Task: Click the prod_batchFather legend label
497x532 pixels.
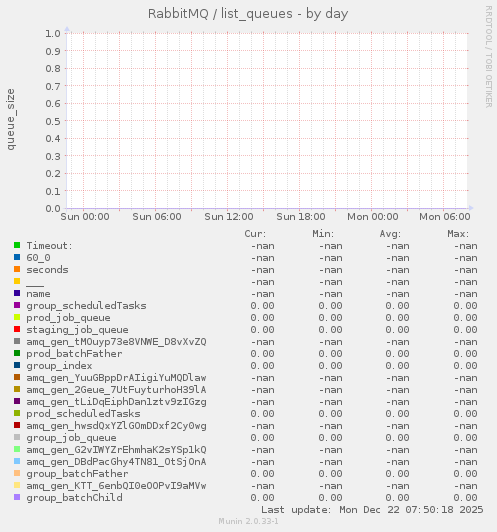Action: click(74, 354)
